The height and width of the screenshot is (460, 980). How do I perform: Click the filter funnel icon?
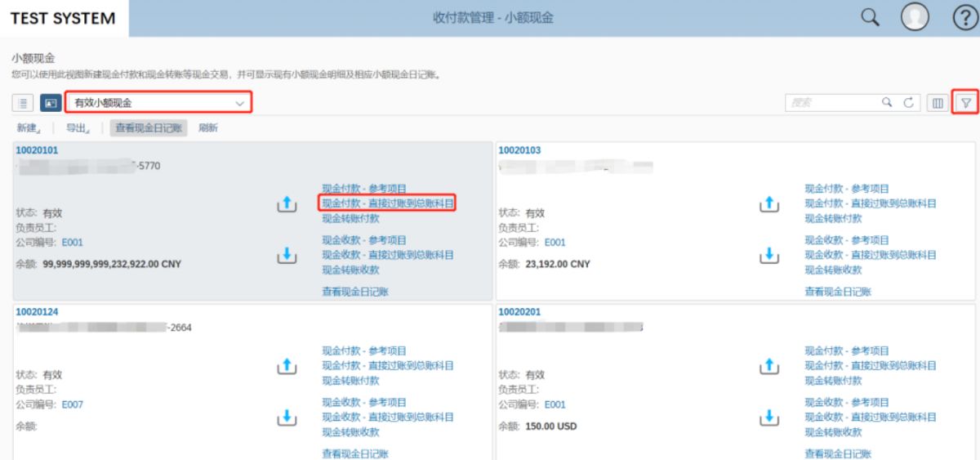(x=966, y=103)
